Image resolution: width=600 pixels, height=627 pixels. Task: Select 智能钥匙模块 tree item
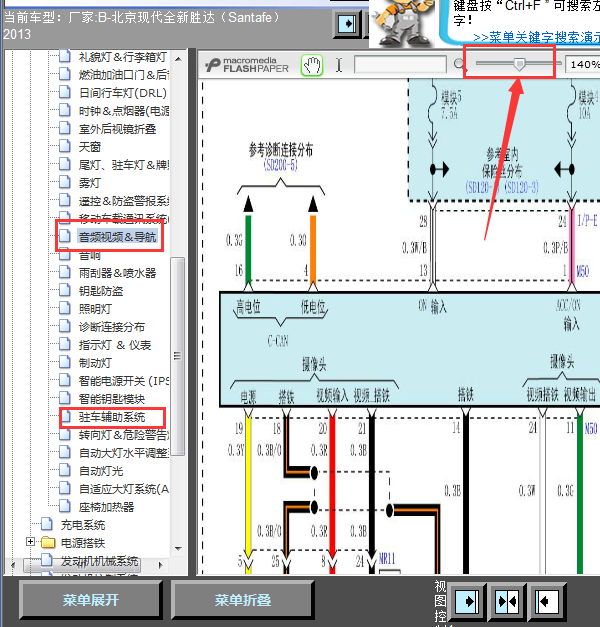pos(112,399)
